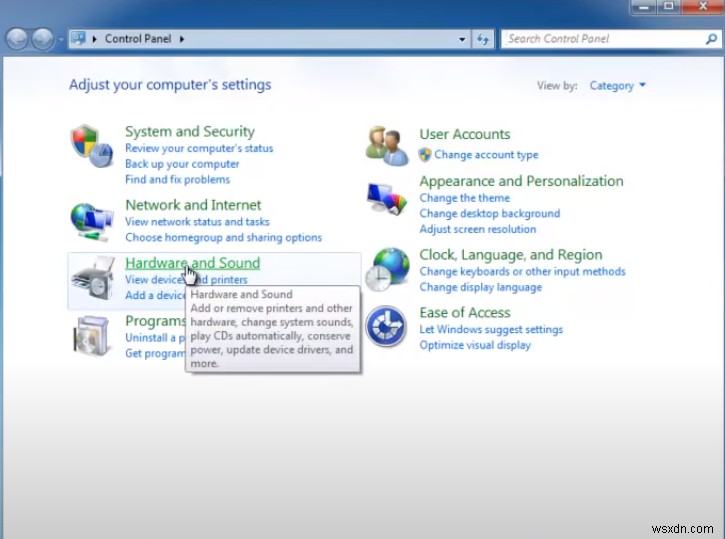Open Let Windows suggest settings link
This screenshot has width=725, height=539.
tap(490, 329)
